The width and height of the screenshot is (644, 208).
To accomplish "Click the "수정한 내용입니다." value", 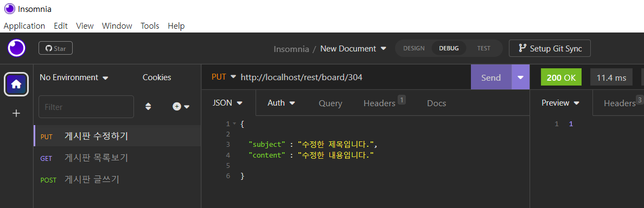I will click(336, 155).
